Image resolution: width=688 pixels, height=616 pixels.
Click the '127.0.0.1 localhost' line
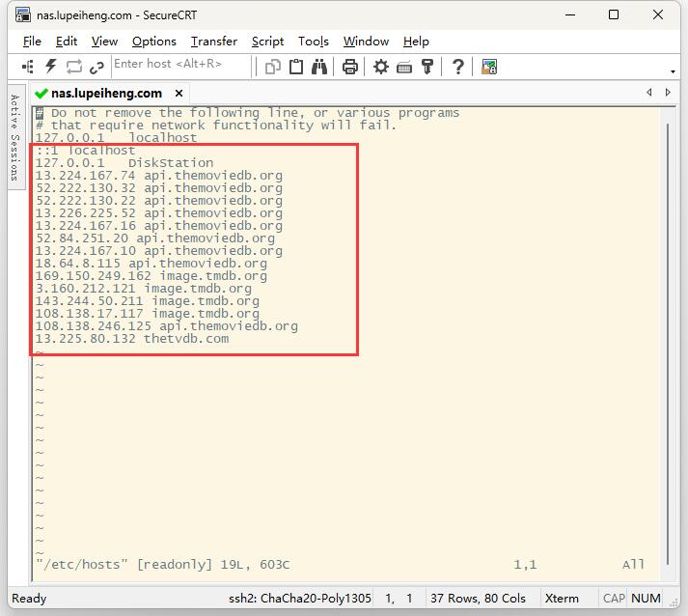pos(117,138)
